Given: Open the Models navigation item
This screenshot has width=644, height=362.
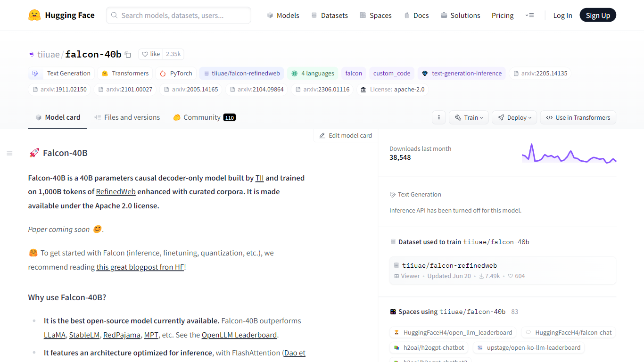Looking at the screenshot, I should (283, 16).
